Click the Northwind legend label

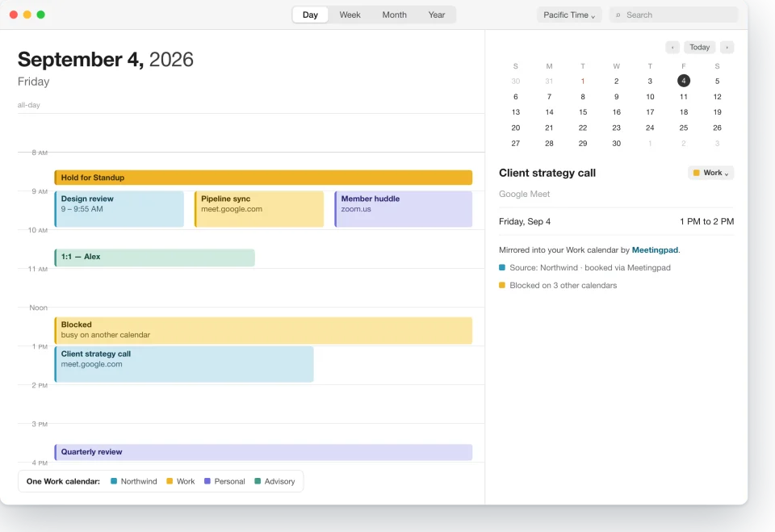[138, 481]
